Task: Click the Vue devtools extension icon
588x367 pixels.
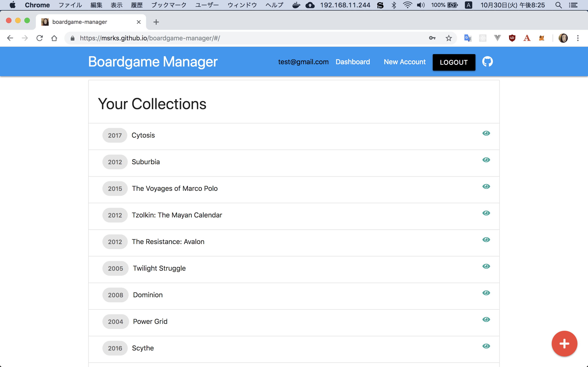Action: pos(497,38)
